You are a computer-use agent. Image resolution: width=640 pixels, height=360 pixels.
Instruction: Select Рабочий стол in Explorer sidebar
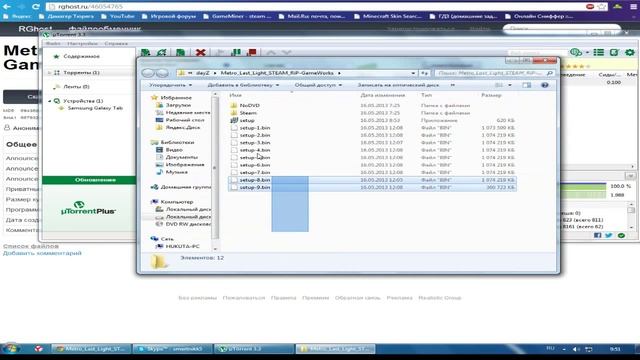click(x=184, y=120)
